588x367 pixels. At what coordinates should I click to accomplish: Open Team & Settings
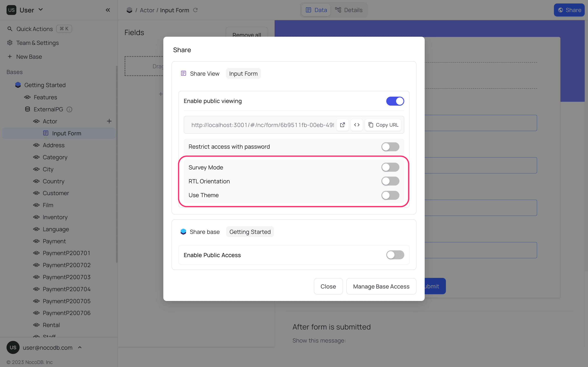37,43
